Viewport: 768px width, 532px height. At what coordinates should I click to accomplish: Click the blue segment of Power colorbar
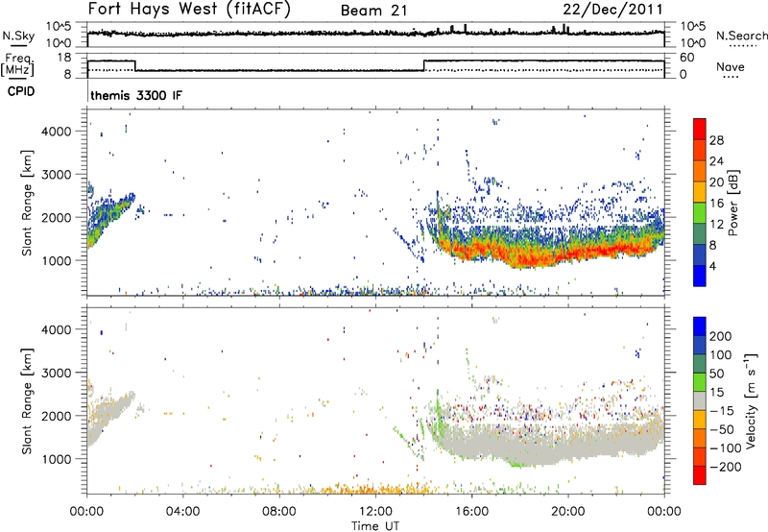(700, 276)
